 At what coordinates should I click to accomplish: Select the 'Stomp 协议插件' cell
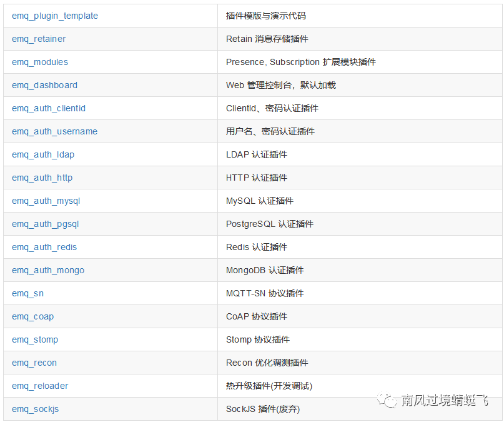[x=258, y=340]
